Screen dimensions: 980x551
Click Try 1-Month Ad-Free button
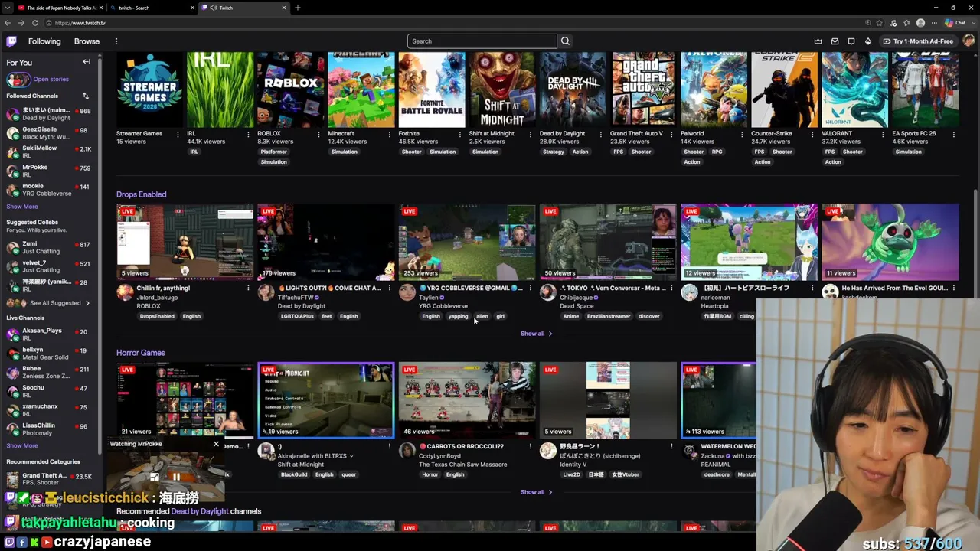click(x=918, y=41)
